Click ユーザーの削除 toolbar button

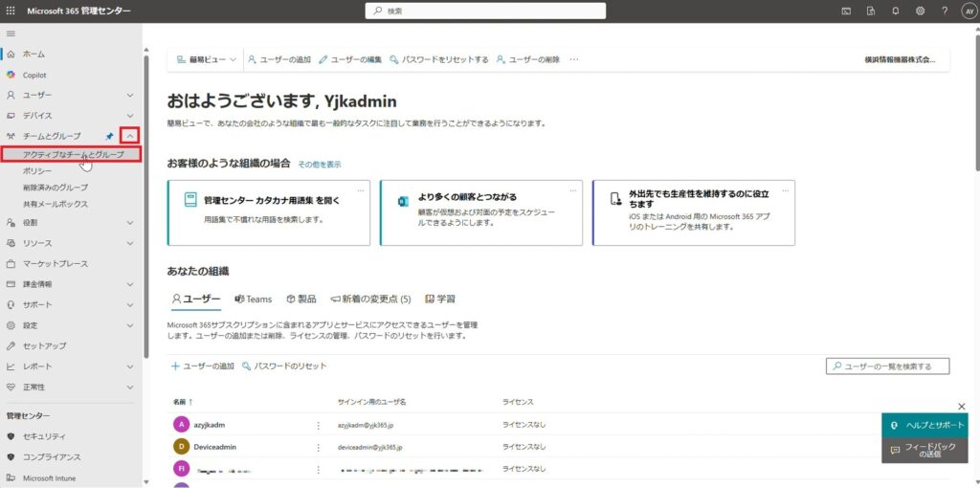click(528, 59)
